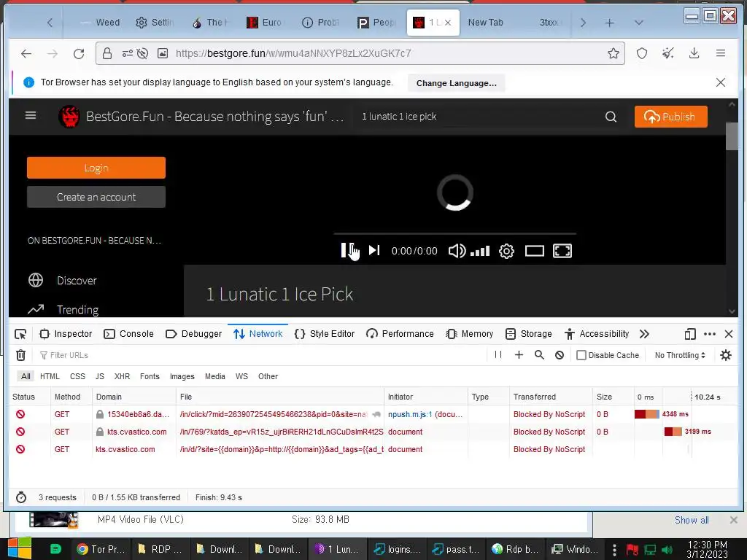Enter fullscreen on video player
The image size is (747, 560).
pyautogui.click(x=562, y=251)
